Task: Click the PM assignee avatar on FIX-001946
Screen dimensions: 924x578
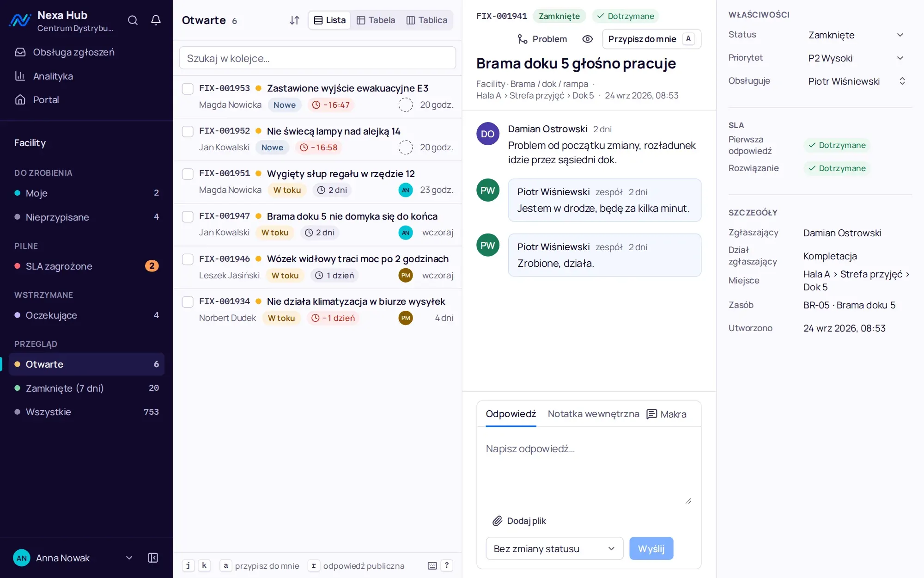Action: click(406, 276)
